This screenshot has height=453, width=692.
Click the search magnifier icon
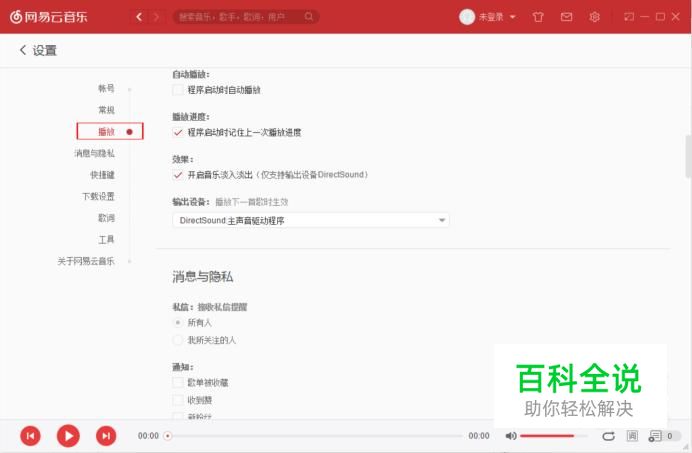[308, 17]
